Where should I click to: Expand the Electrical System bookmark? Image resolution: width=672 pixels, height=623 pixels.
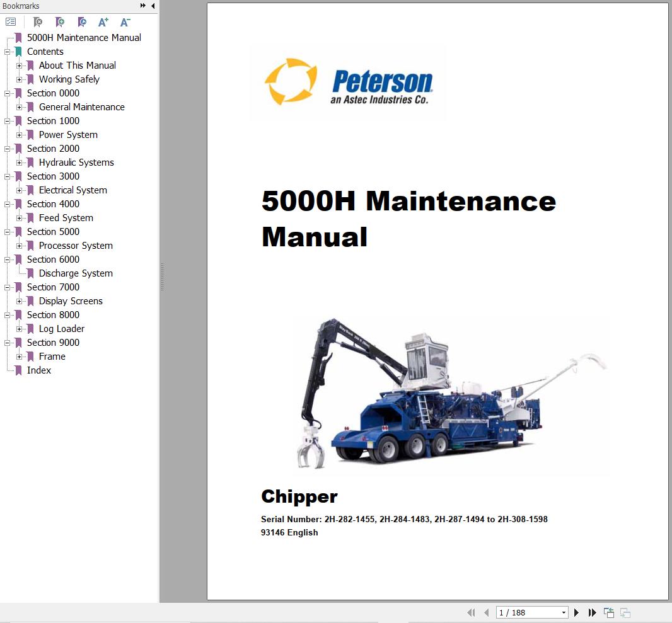(20, 190)
